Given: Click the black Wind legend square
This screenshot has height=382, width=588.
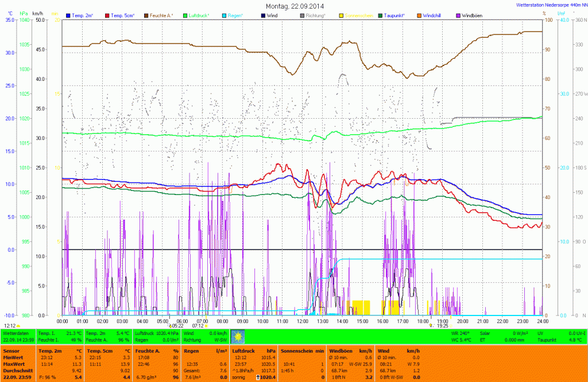Looking at the screenshot, I should click(x=262, y=15).
